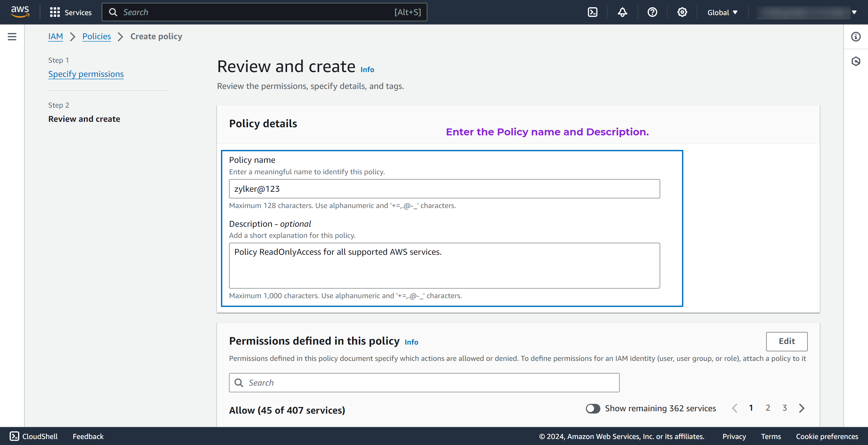868x445 pixels.
Task: Open help using the question mark icon
Action: 652,12
